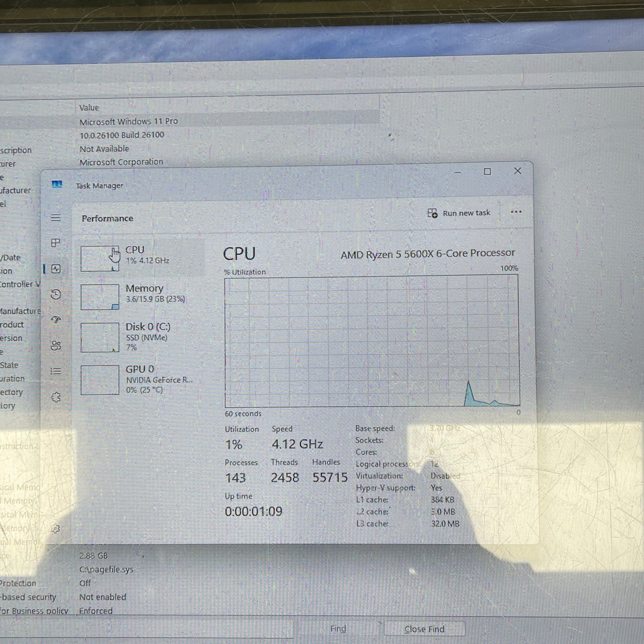Open the Services puzzle-piece icon
This screenshot has width=644, height=644.
56,397
